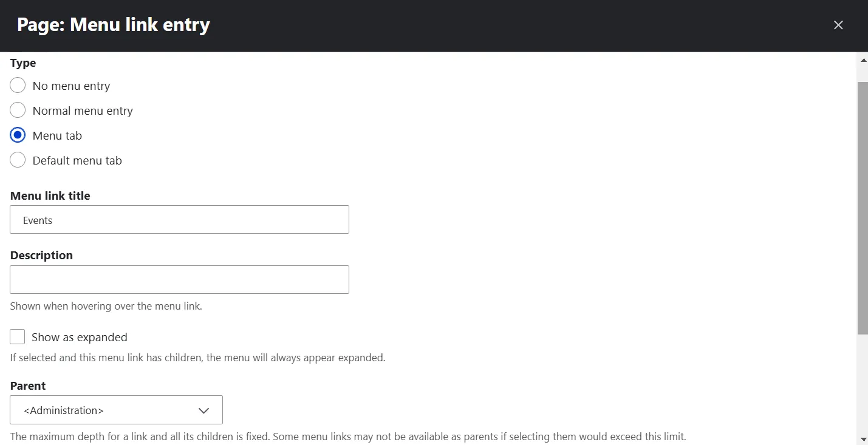This screenshot has width=868, height=445.
Task: Click the Menu link title label
Action: coord(50,195)
